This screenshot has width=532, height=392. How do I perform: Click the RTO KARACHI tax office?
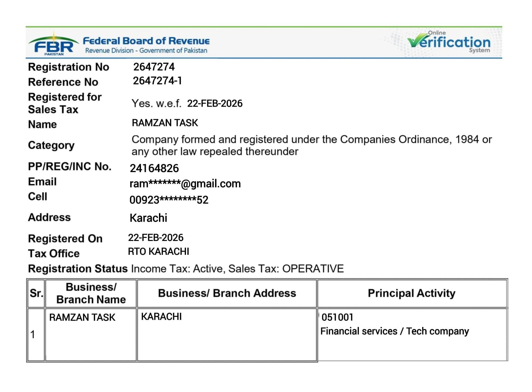point(158,252)
